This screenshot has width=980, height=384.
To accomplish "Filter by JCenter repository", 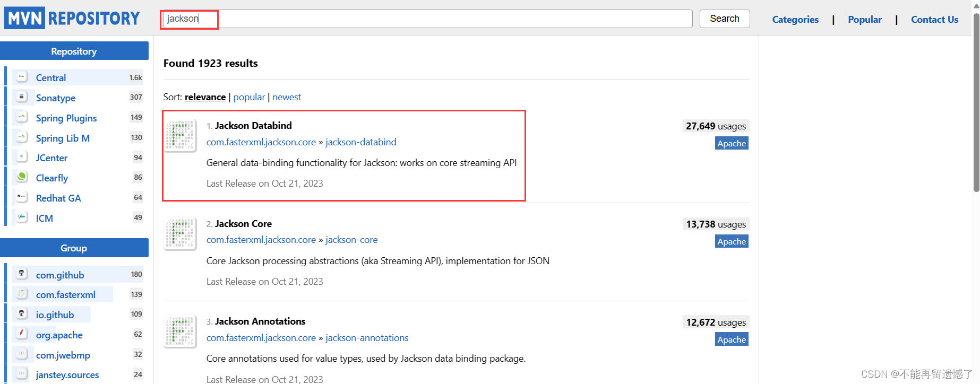I will (51, 158).
